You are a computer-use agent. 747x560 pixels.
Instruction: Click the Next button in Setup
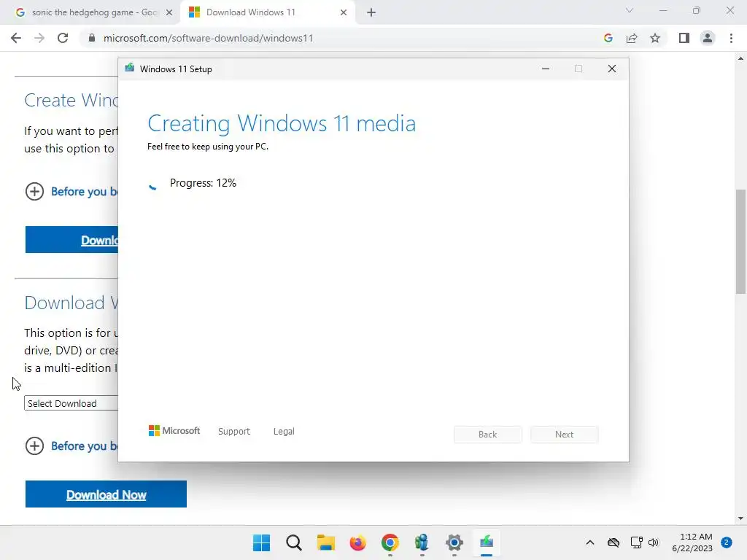pos(564,435)
